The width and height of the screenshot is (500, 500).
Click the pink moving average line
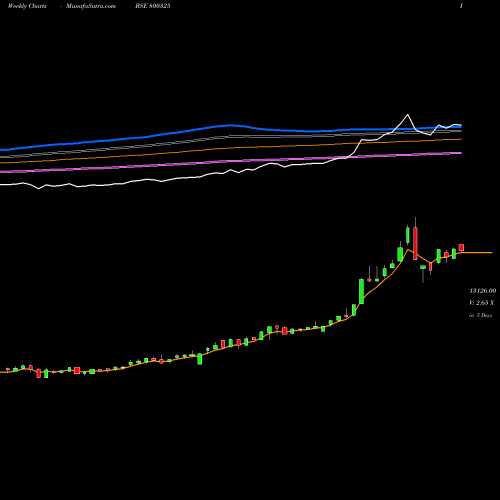(230, 162)
